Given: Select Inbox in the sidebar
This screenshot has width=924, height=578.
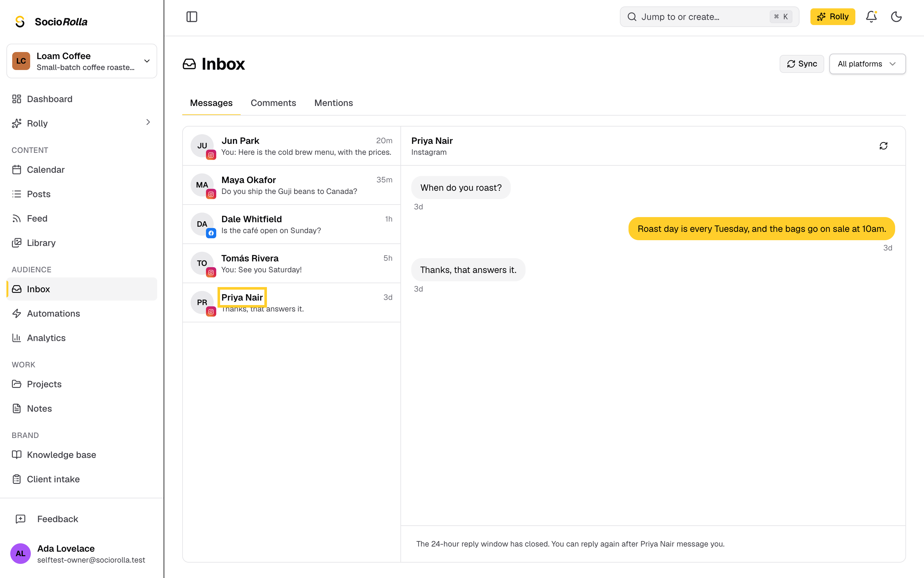Looking at the screenshot, I should click(82, 289).
